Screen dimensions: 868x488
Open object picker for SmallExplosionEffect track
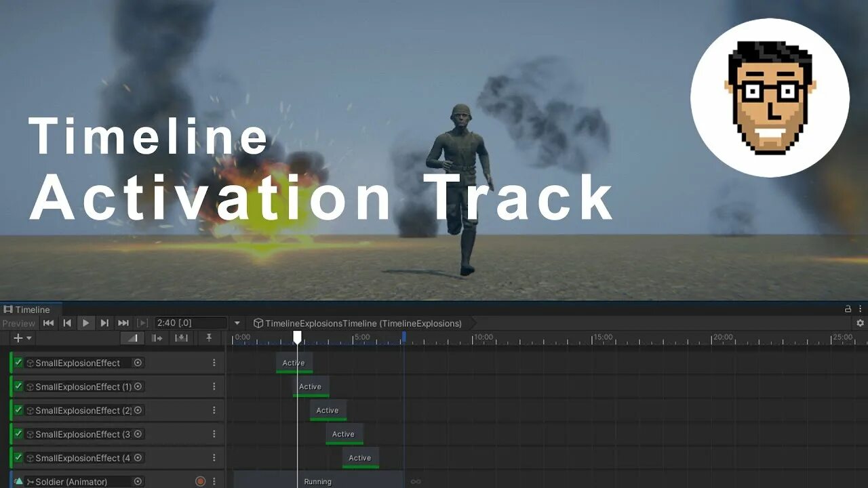pyautogui.click(x=138, y=363)
